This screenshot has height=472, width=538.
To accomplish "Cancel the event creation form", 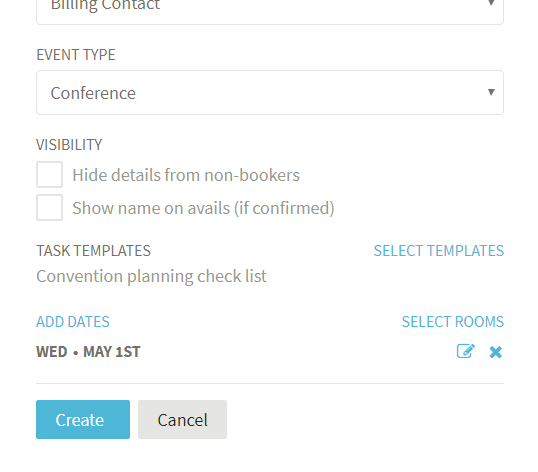I will [x=183, y=420].
